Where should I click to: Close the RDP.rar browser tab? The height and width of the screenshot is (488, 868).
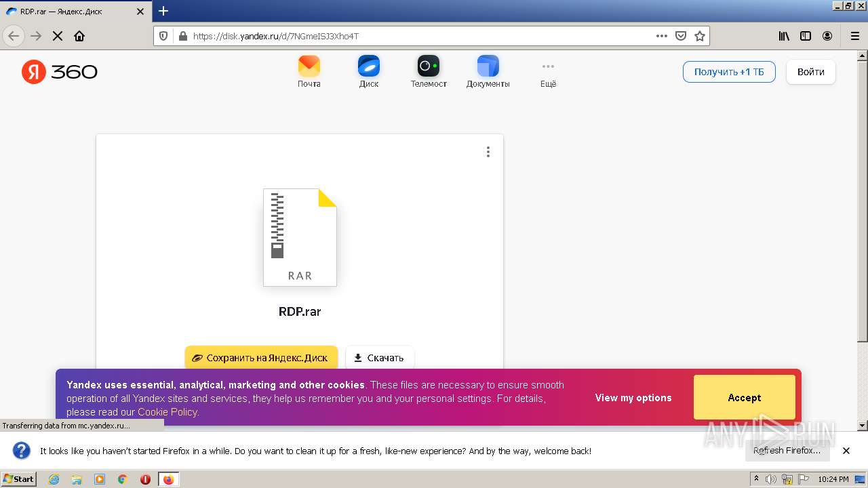coord(140,12)
